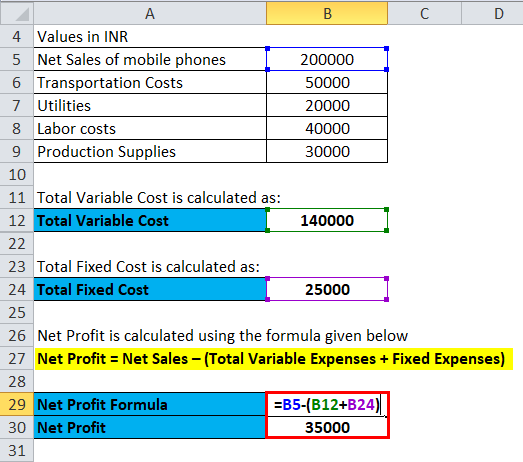The image size is (523, 462).
Task: Select row 27 header
Action: (17, 359)
